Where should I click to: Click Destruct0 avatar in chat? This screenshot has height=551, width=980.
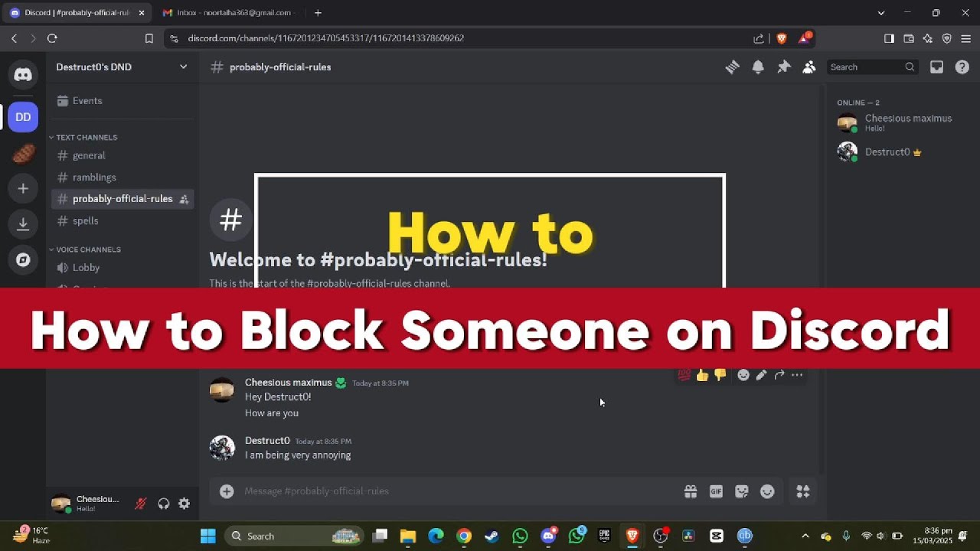click(x=222, y=448)
